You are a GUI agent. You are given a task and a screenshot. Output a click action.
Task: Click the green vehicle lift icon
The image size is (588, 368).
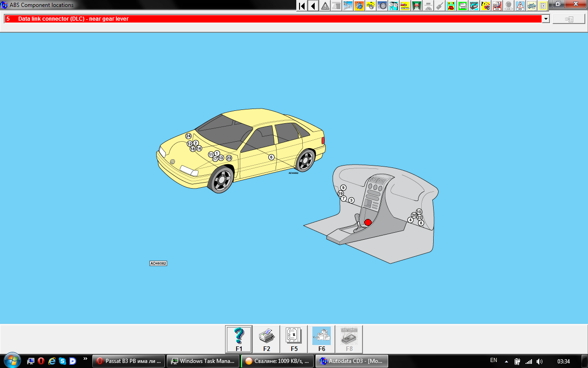417,6
